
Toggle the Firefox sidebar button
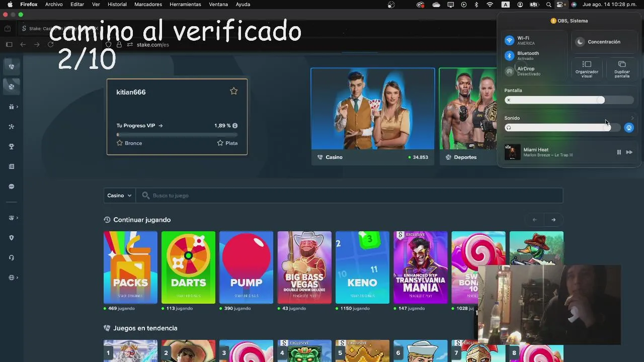point(9,45)
